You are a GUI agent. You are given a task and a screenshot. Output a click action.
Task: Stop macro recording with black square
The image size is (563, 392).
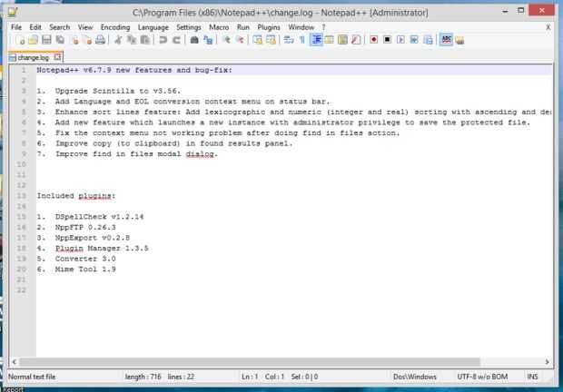[387, 40]
